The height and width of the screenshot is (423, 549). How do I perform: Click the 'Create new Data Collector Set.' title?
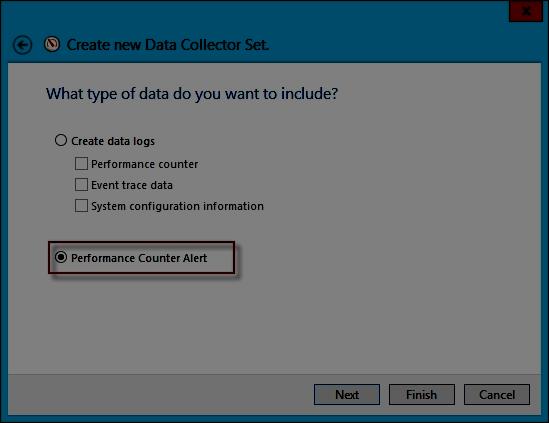tap(168, 45)
